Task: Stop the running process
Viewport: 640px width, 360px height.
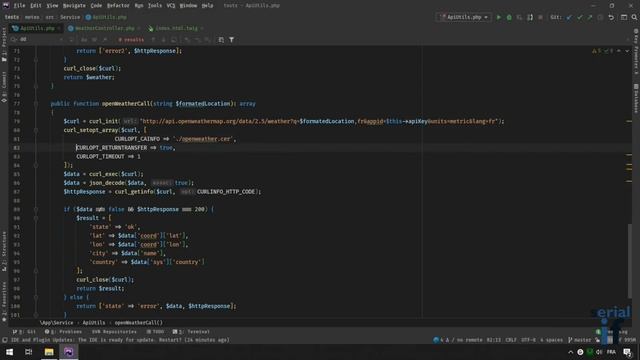Action: 540,17
